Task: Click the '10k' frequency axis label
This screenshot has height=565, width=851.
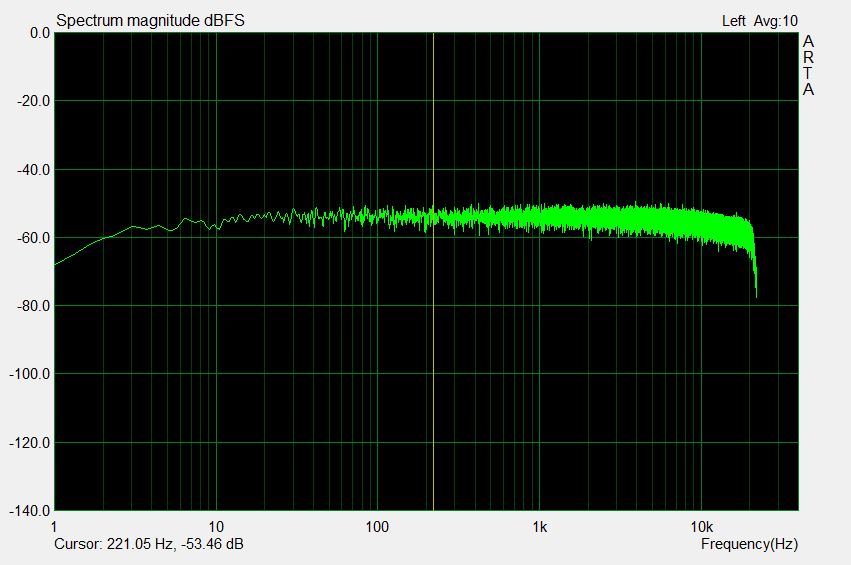Action: [x=702, y=527]
